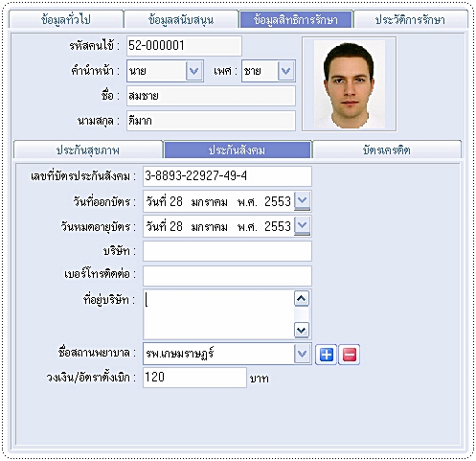Screen dimensions: 476x461
Task: Click the blue plus add hospital icon
Action: [326, 355]
